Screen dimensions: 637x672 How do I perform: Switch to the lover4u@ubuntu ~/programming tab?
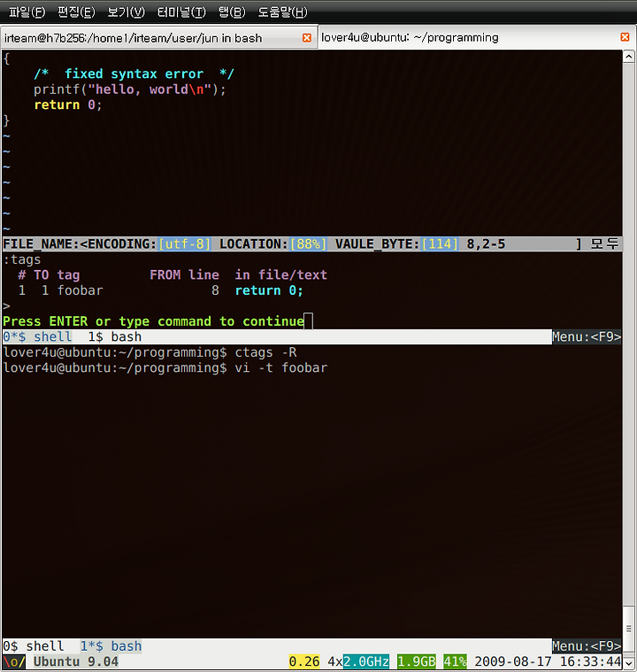476,37
